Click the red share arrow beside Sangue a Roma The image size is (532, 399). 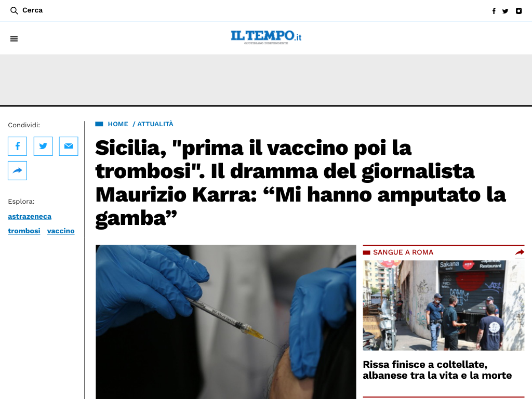[520, 252]
